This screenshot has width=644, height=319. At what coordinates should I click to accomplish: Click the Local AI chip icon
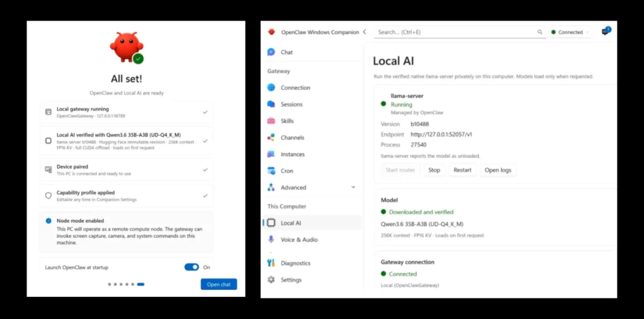point(271,223)
